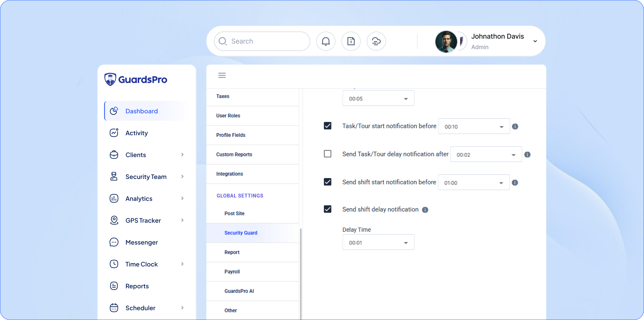Select Report under Global Settings
644x320 pixels.
click(x=253, y=252)
